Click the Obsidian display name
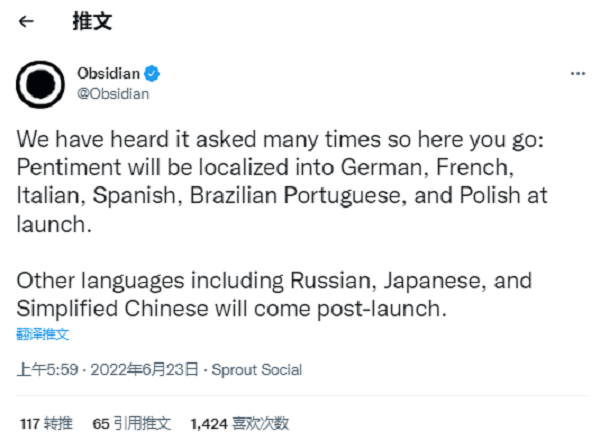The height and width of the screenshot is (441, 600). [x=109, y=74]
